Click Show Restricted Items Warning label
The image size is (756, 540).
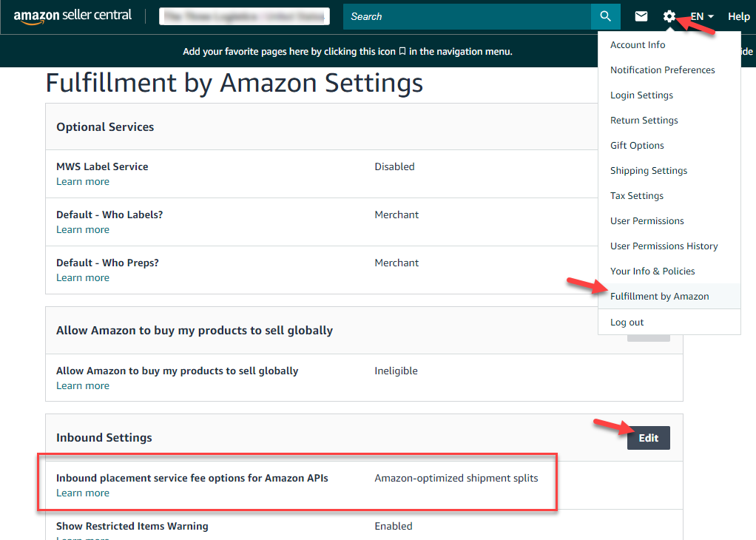click(132, 526)
